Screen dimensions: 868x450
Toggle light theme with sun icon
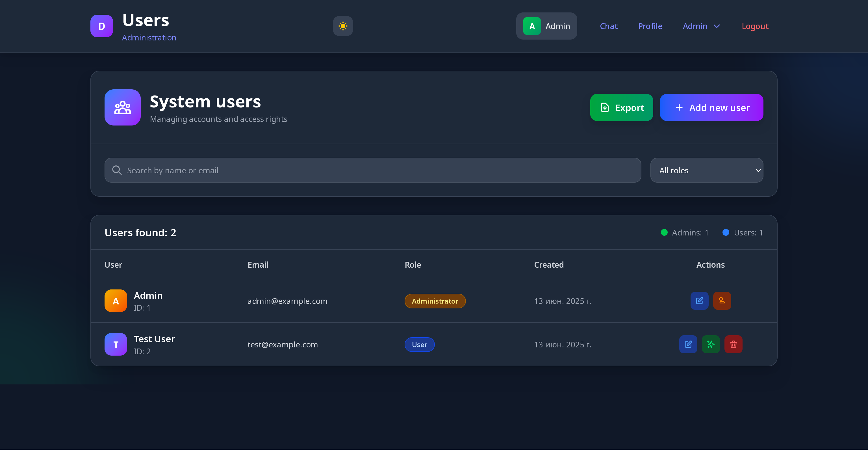click(343, 26)
